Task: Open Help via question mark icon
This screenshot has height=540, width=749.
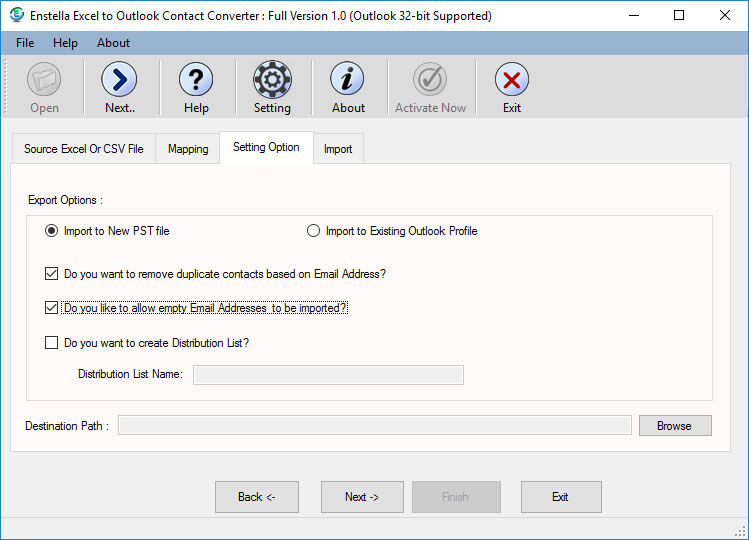Action: [196, 80]
